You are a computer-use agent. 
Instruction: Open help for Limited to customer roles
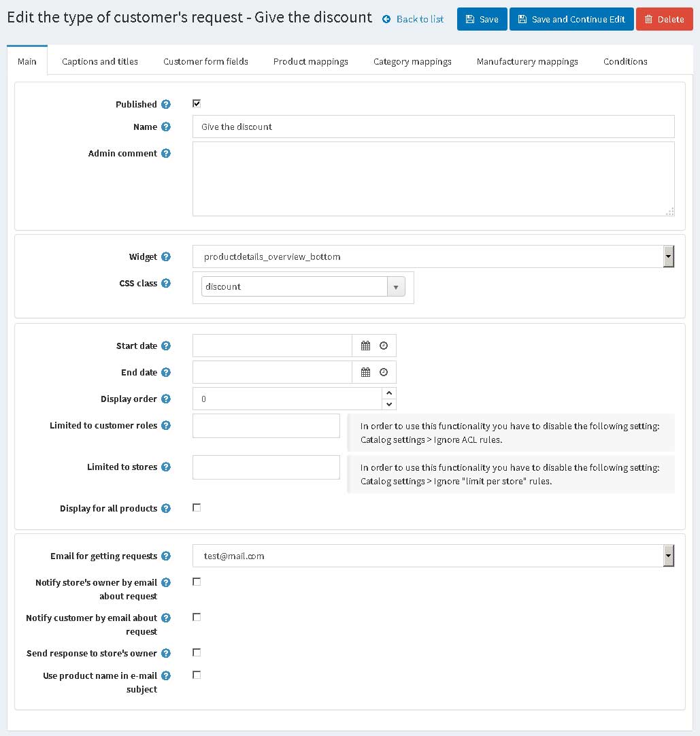tap(166, 425)
